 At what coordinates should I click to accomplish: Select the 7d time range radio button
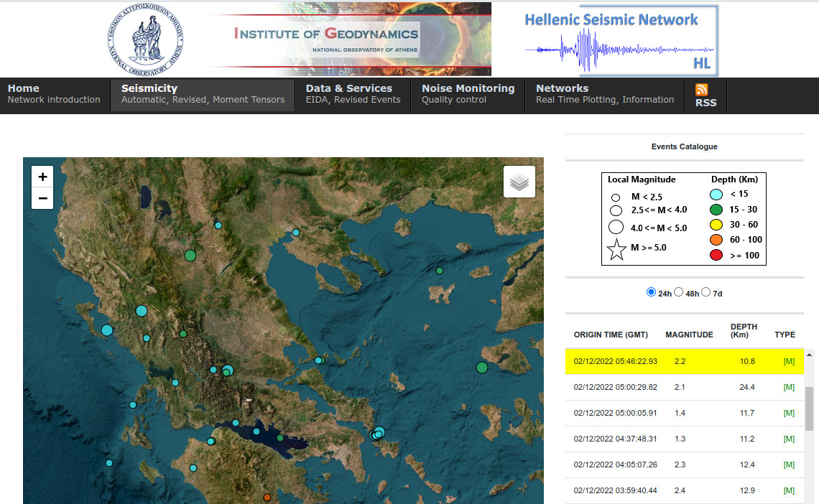tap(706, 292)
